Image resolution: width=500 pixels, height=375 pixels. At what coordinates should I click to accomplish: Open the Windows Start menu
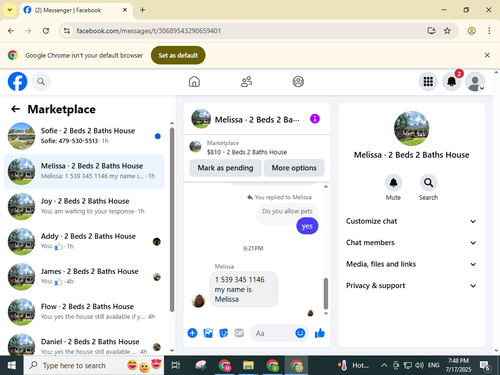point(12,365)
